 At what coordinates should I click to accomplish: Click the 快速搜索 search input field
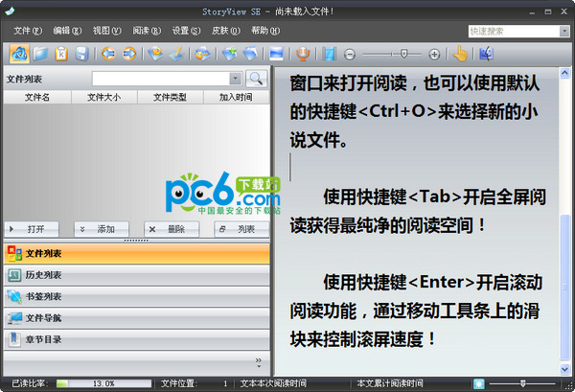[514, 32]
